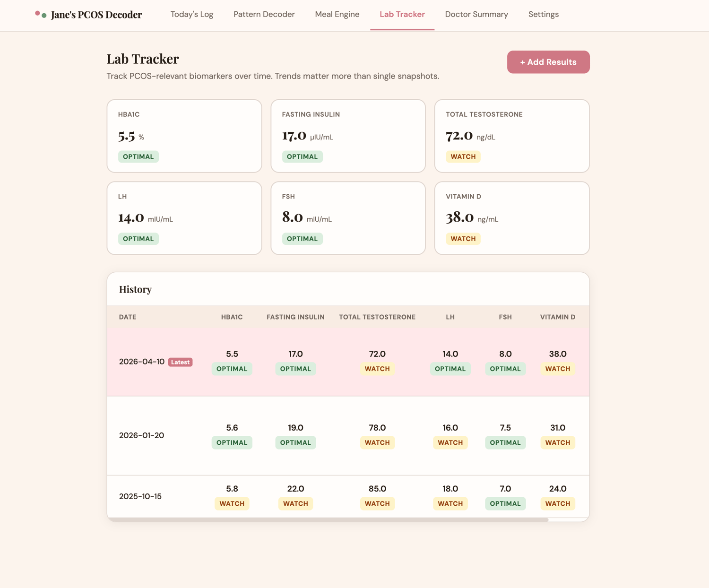This screenshot has width=709, height=588.
Task: Click the Add Results button
Action: tap(548, 62)
